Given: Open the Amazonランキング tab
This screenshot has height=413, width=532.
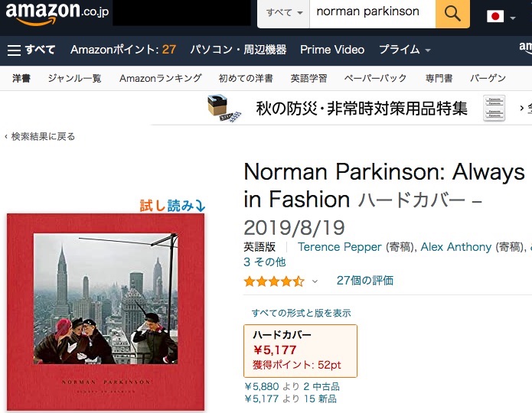Looking at the screenshot, I should click(x=160, y=78).
